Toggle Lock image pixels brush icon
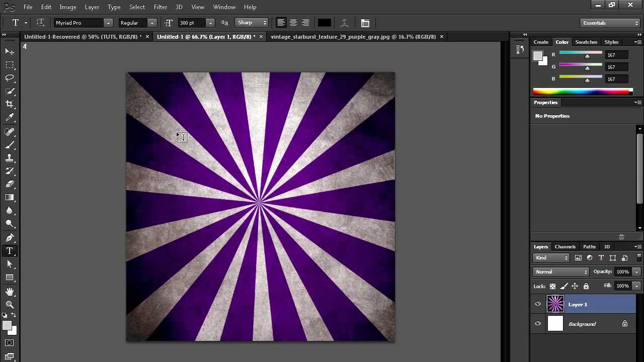This screenshot has height=362, width=644. 563,286
